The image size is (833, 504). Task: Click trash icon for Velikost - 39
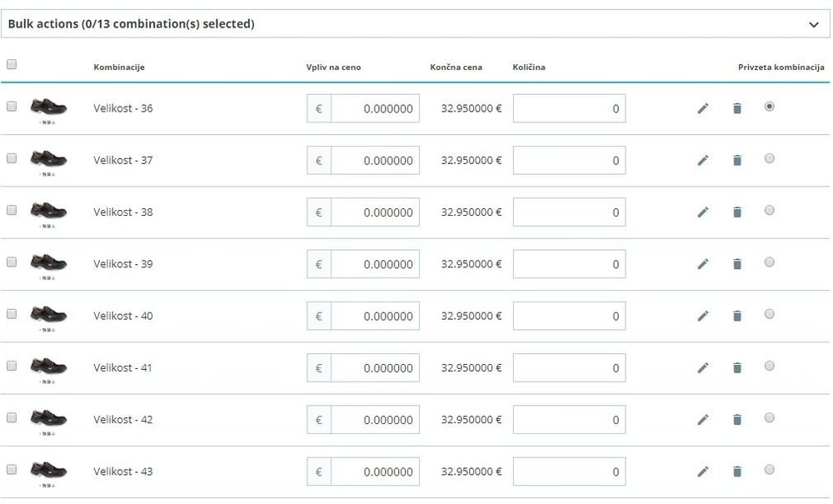[x=737, y=264]
